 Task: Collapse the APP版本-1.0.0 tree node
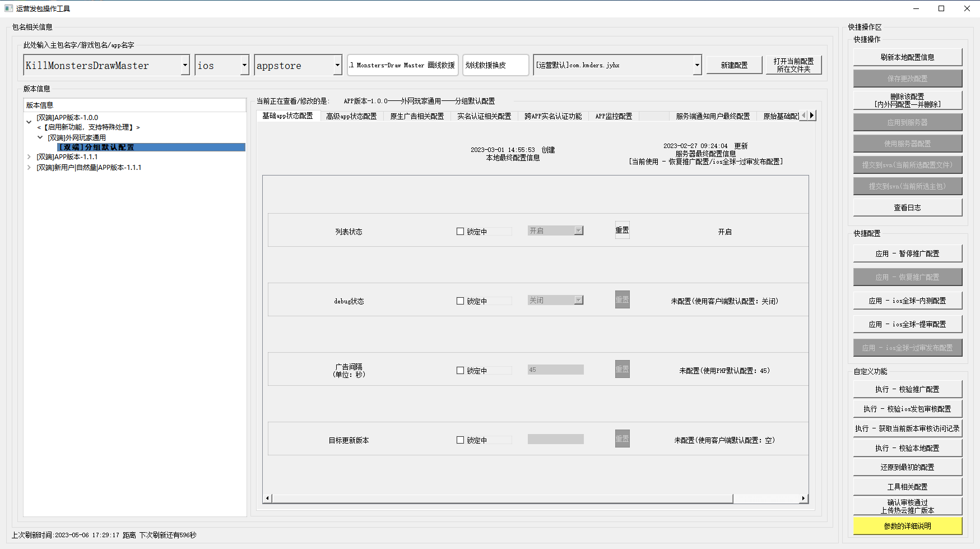point(29,122)
